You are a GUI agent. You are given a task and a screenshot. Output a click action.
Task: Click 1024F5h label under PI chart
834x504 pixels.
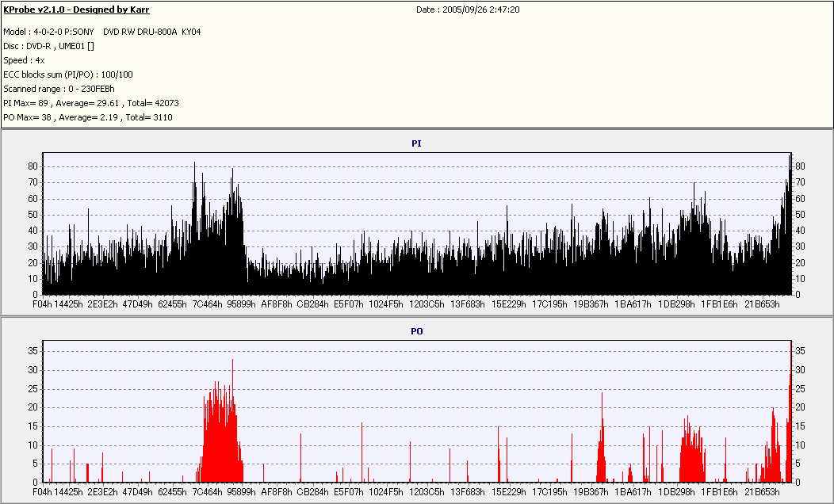click(x=386, y=304)
